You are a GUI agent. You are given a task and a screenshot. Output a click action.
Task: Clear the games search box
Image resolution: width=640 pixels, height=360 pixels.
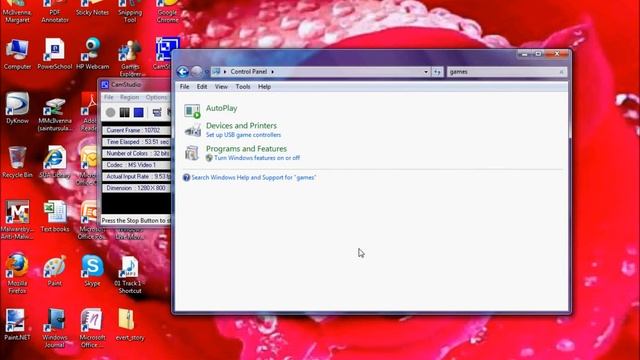click(x=562, y=72)
